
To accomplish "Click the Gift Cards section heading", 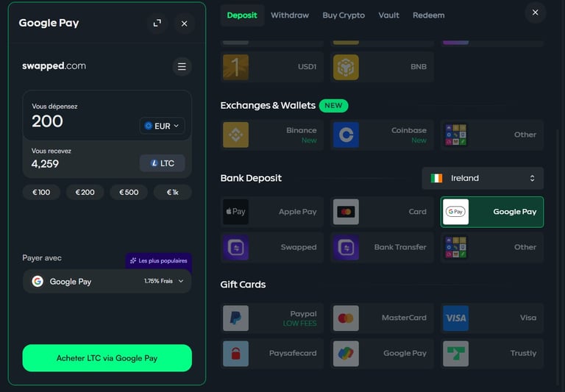I will pos(243,285).
